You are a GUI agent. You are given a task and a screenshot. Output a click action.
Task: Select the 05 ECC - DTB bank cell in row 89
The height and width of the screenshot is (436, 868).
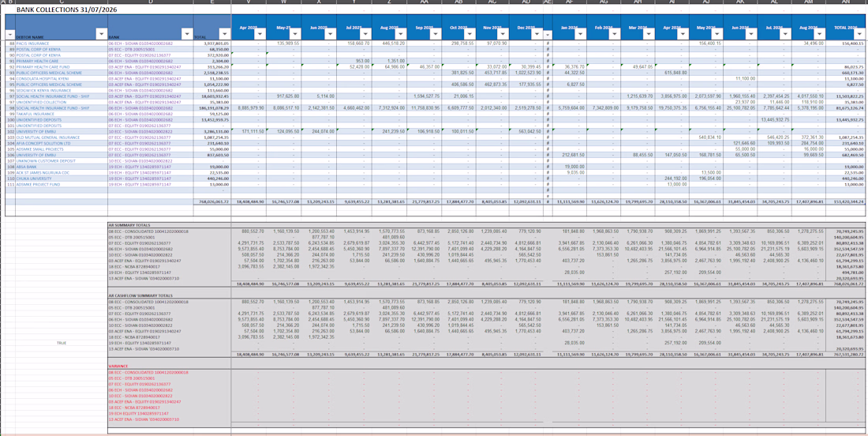click(150, 49)
